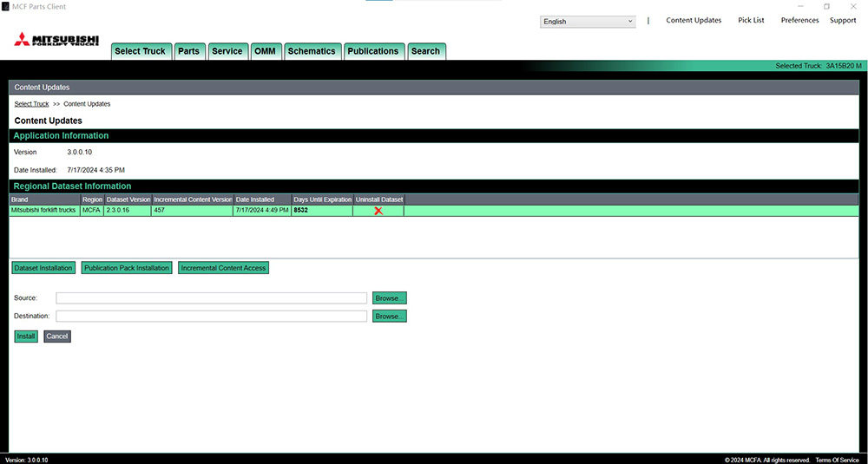
Task: Click the Days Until Expiration column header
Action: pyautogui.click(x=323, y=199)
